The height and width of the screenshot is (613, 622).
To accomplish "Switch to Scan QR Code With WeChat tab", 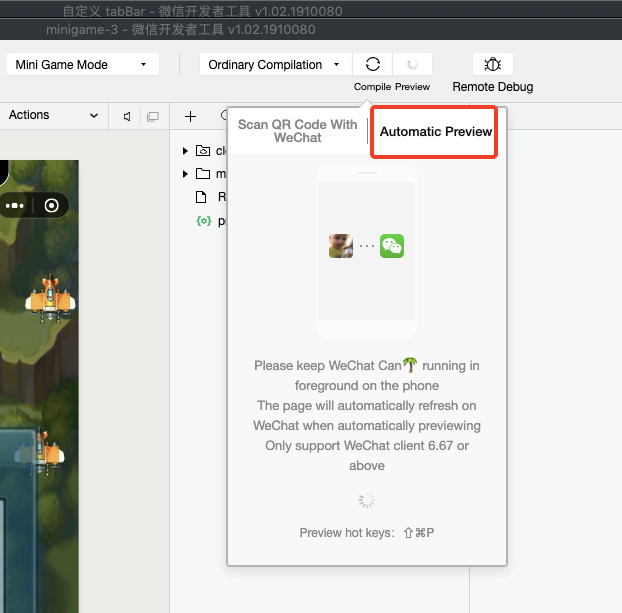I will coord(298,131).
